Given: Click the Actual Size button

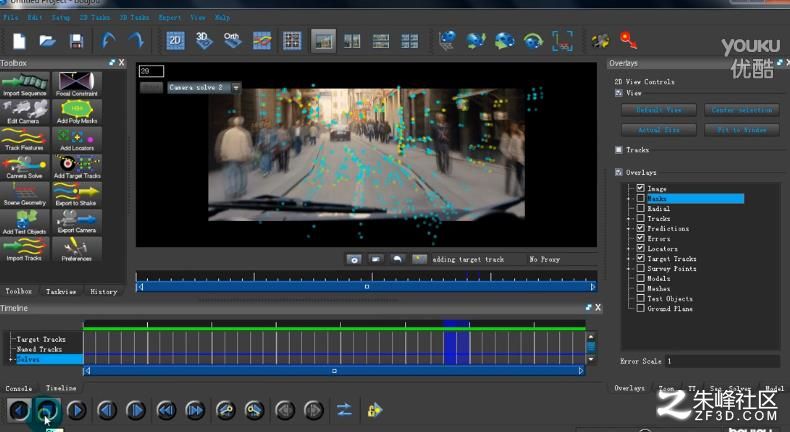Looking at the screenshot, I should 659,130.
